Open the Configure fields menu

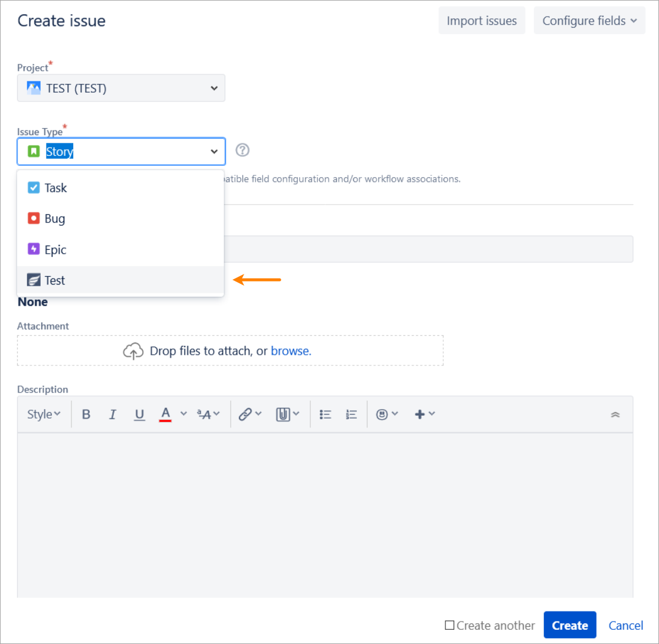[x=589, y=20]
